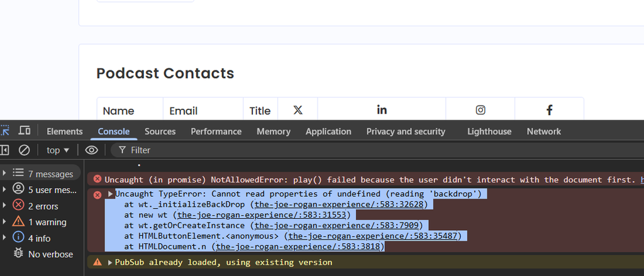Image resolution: width=644 pixels, height=276 pixels.
Task: Open the Privacy and security tab
Action: (406, 131)
